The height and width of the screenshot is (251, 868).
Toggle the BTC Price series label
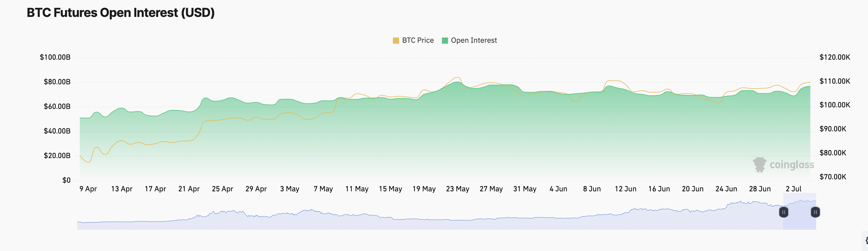(418, 40)
